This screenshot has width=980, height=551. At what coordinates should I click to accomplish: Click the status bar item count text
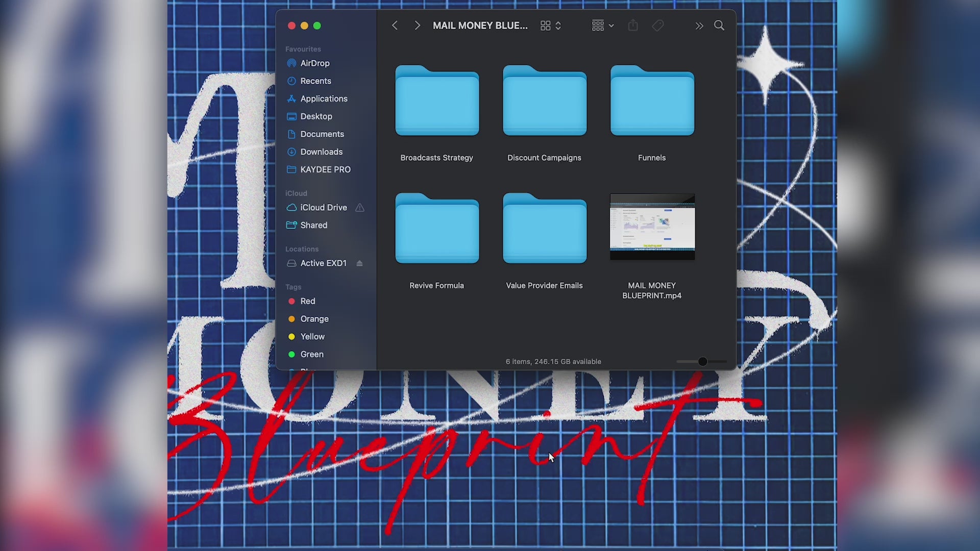coord(553,362)
